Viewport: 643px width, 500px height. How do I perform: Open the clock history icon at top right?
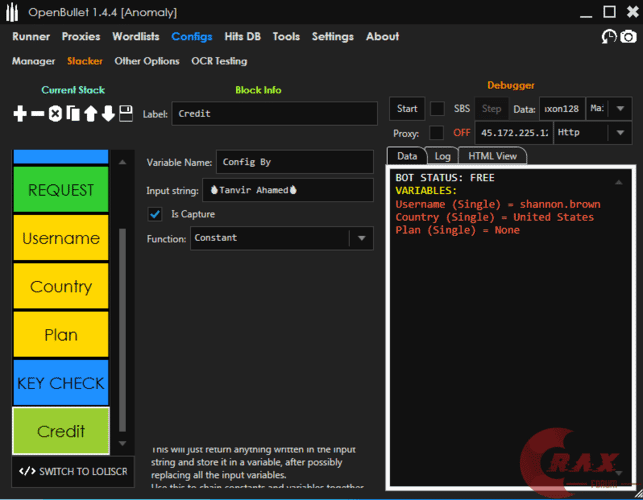tap(608, 37)
